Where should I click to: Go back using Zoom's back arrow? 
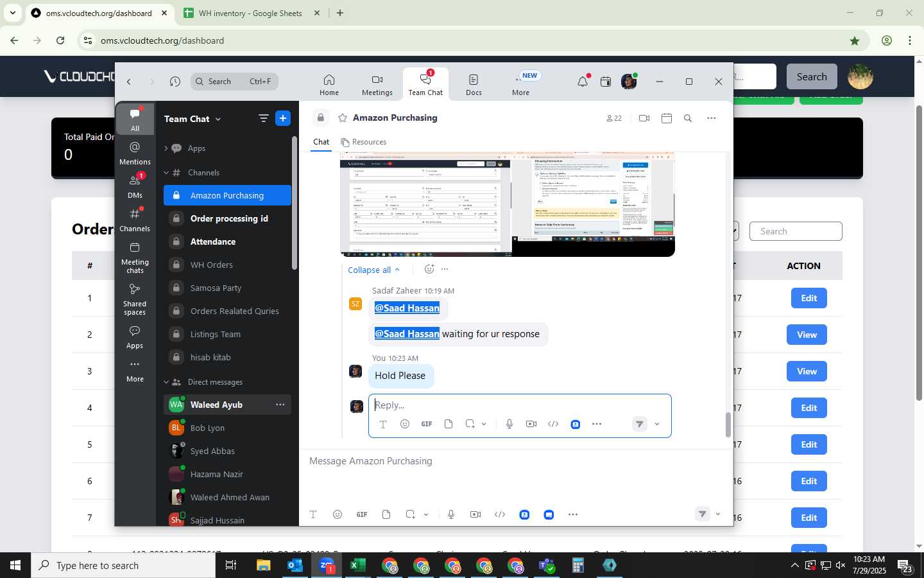(129, 82)
